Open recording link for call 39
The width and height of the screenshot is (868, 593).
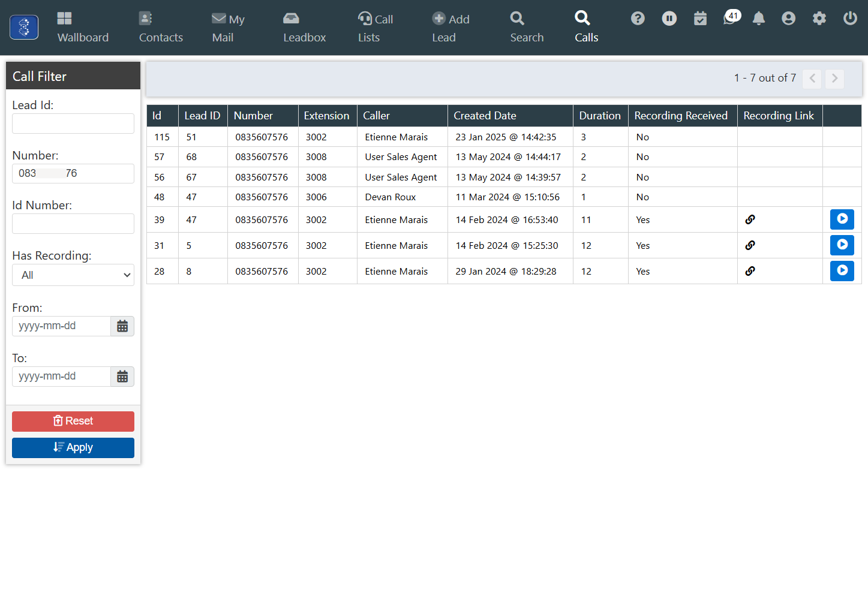750,219
